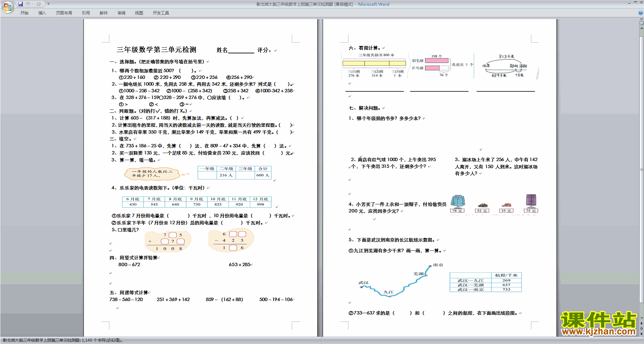
Task: Click the 航程/千米 table header
Action: pos(506,275)
